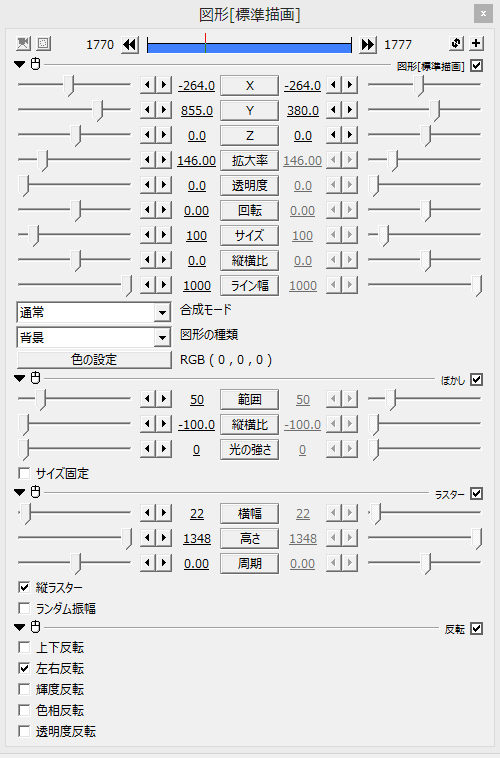Disable the 左右反転 checkbox

24,668
